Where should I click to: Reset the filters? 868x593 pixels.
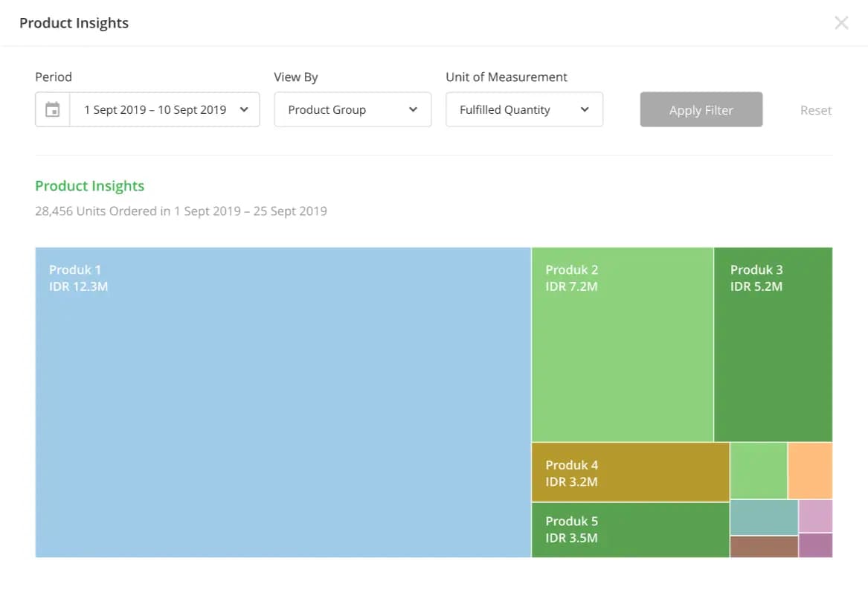[x=816, y=110]
